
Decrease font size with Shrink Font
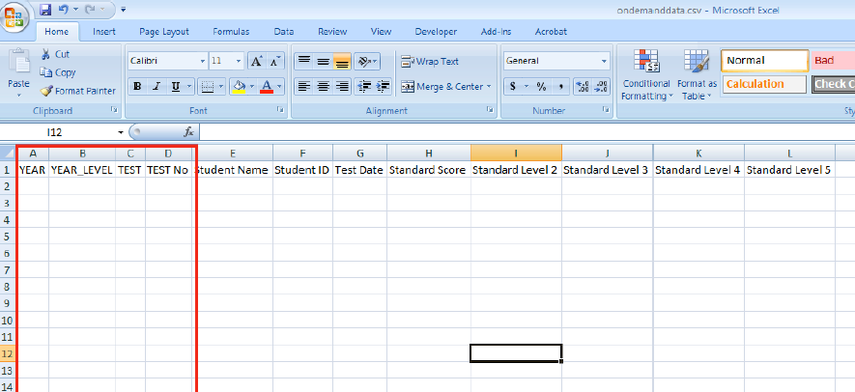click(x=275, y=61)
